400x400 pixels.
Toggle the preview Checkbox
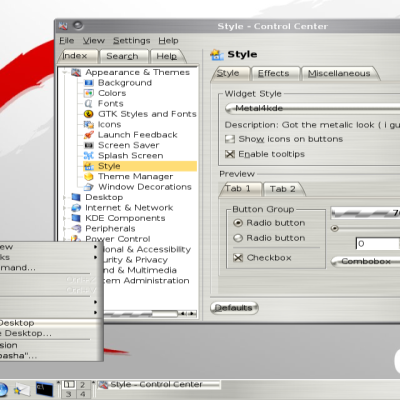tap(238, 258)
